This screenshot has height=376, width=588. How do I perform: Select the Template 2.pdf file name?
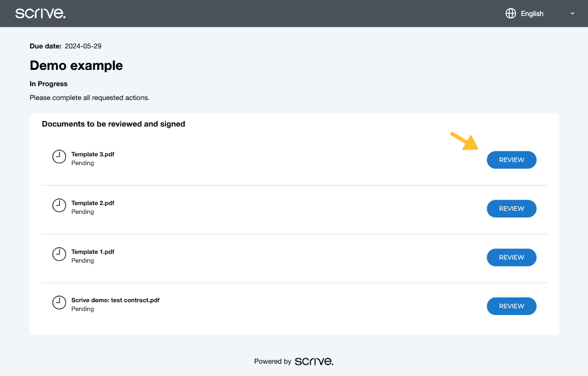93,203
